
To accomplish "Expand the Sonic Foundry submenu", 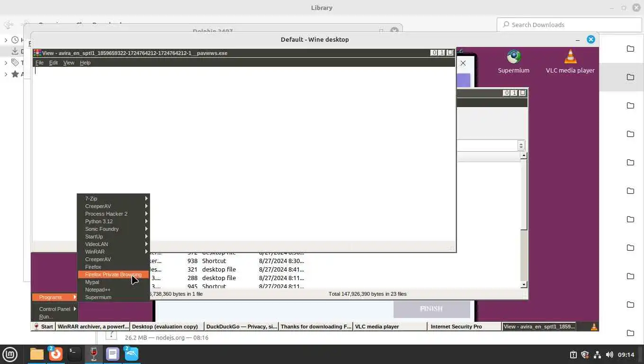I will click(113, 229).
